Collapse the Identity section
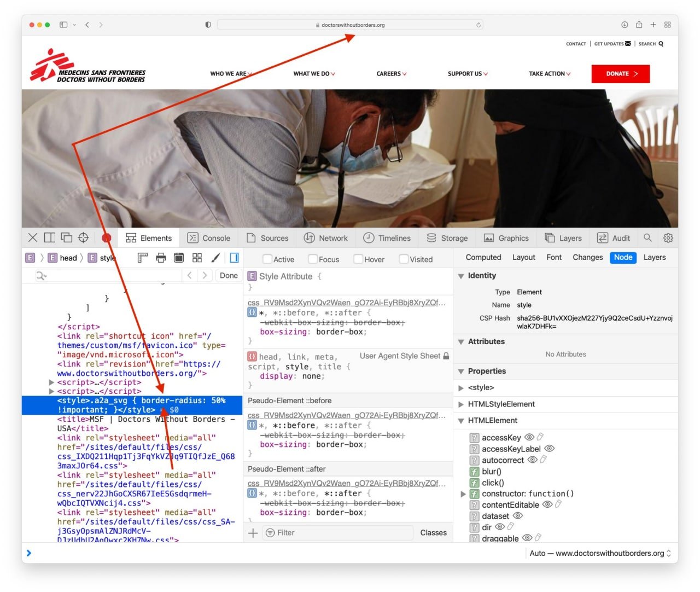Image resolution: width=700 pixels, height=592 pixels. (461, 276)
